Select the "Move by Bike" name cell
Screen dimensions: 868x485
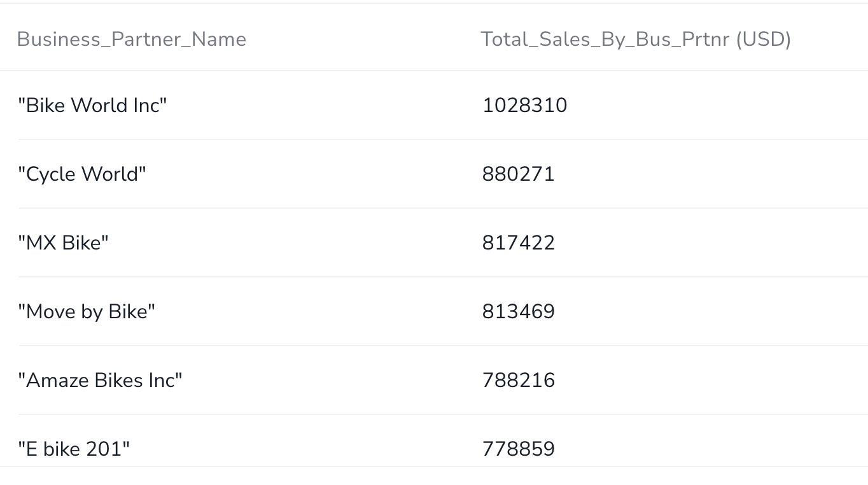pyautogui.click(x=87, y=311)
